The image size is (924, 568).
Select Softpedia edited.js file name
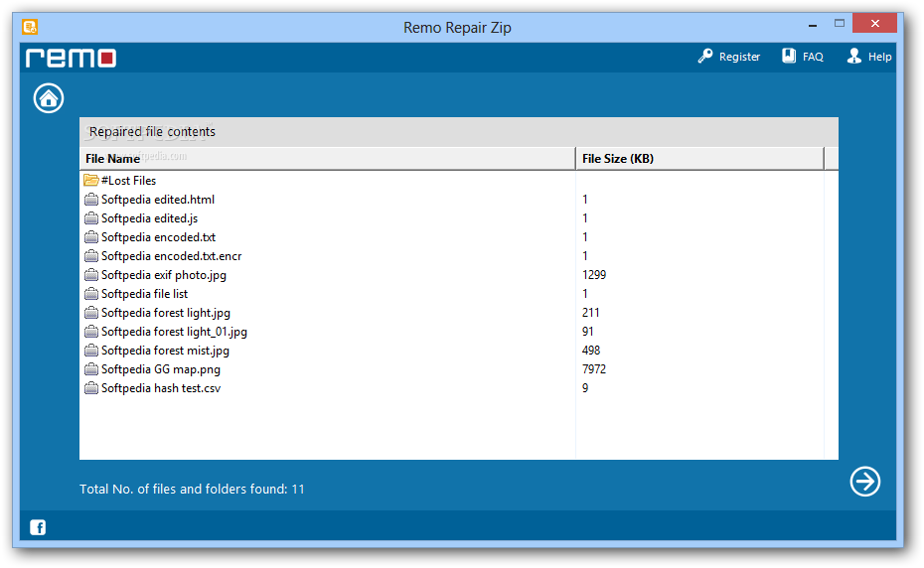pos(150,218)
